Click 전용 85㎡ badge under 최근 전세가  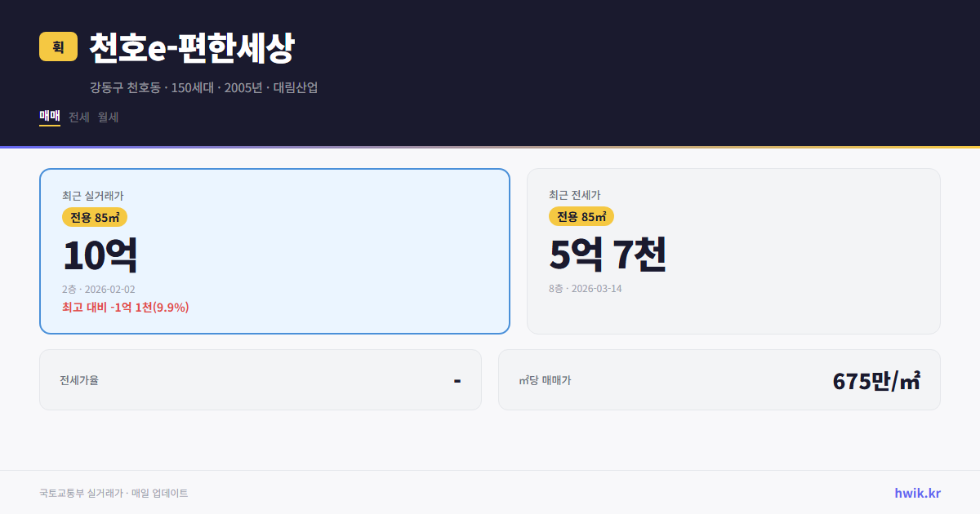click(x=581, y=216)
